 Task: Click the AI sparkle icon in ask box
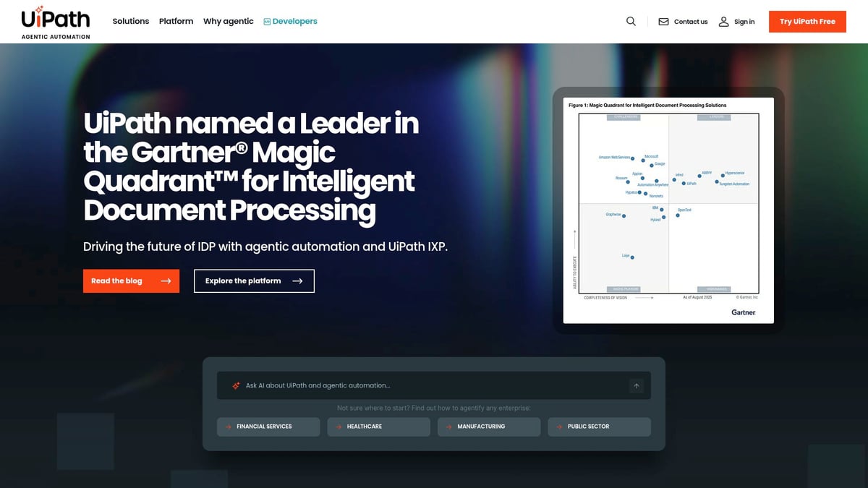coord(236,386)
